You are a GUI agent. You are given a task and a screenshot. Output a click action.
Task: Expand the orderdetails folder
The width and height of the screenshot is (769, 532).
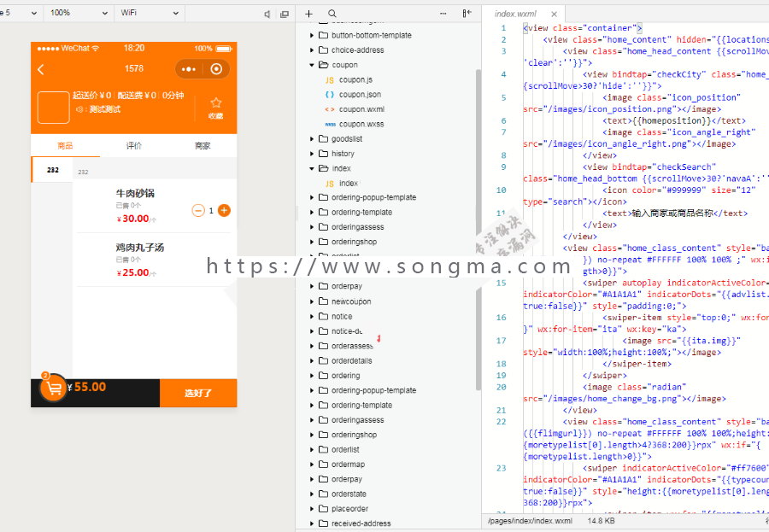[311, 361]
